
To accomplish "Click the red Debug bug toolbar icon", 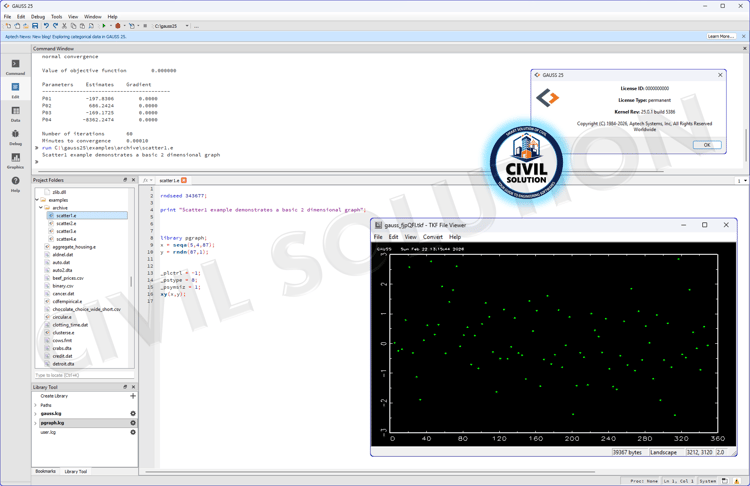I will [118, 26].
